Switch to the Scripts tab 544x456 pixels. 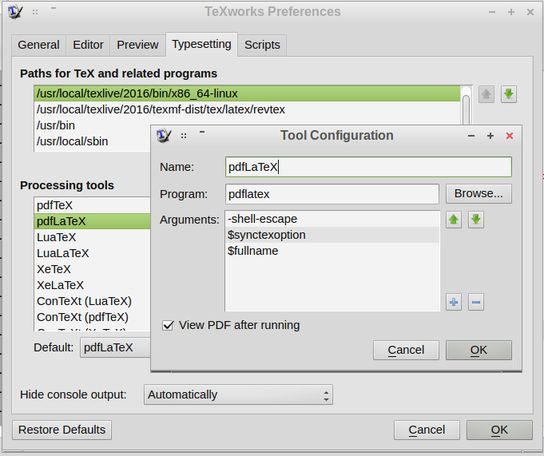point(262,45)
